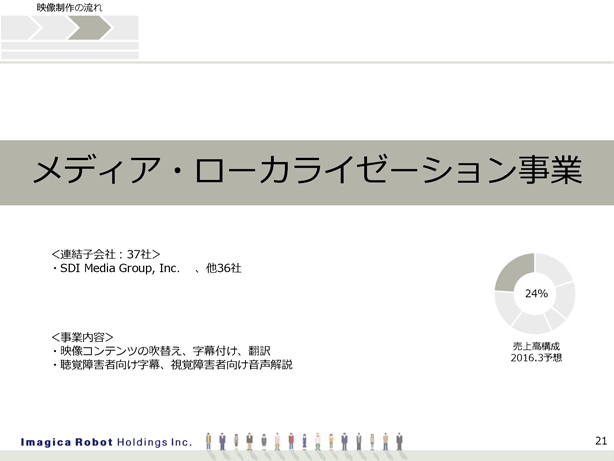Viewport: 614px width, 461px height.
Task: Click the 2016.3予想 caption
Action: pyautogui.click(x=536, y=358)
